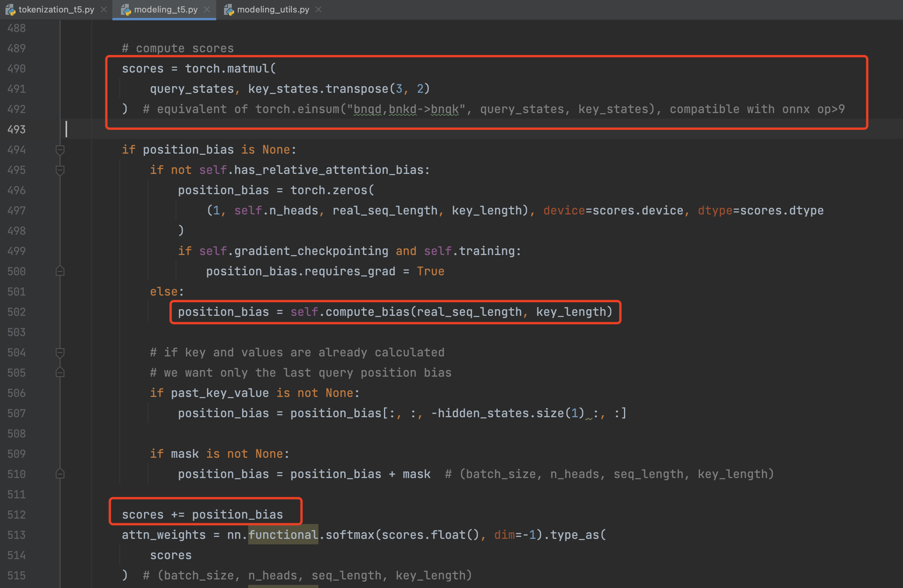
Task: Click fold end marker at line 510
Action: pyautogui.click(x=60, y=474)
